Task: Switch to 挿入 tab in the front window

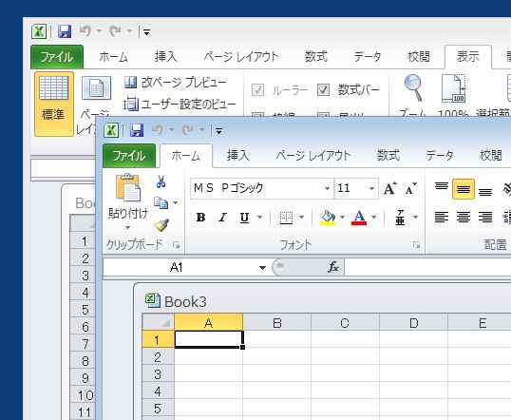Action: [238, 156]
